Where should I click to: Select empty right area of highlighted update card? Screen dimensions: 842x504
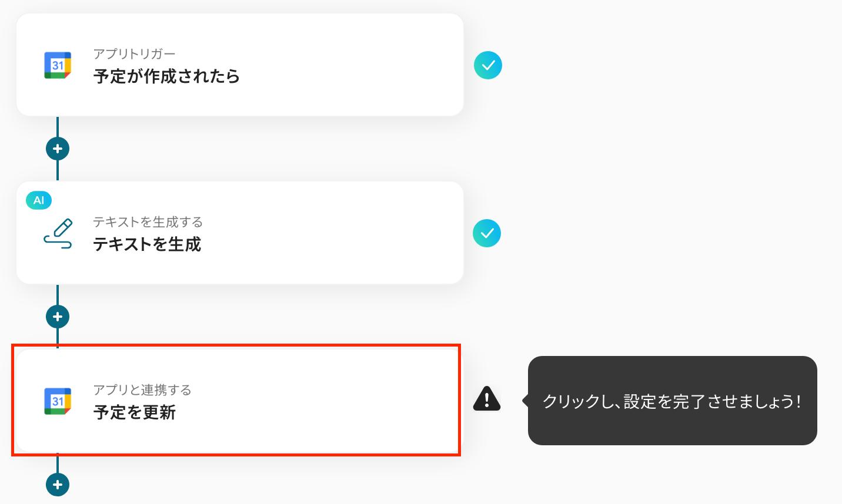click(x=329, y=401)
